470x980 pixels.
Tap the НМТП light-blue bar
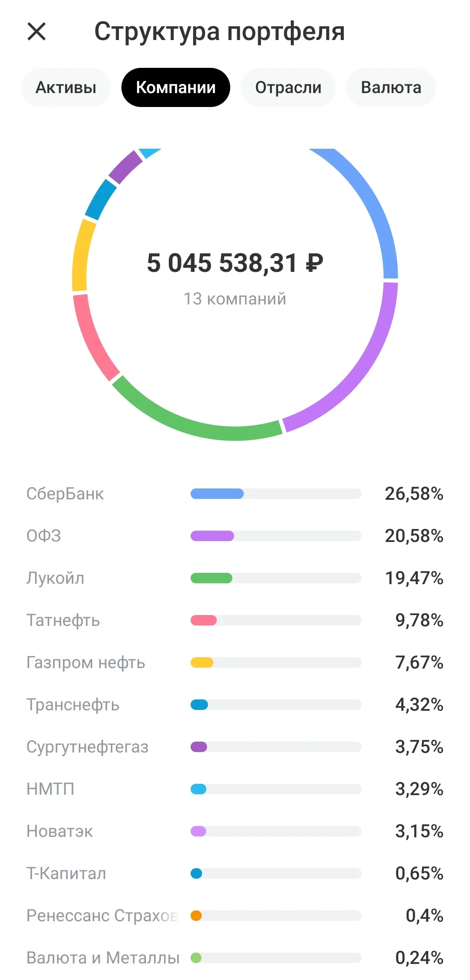point(198,789)
